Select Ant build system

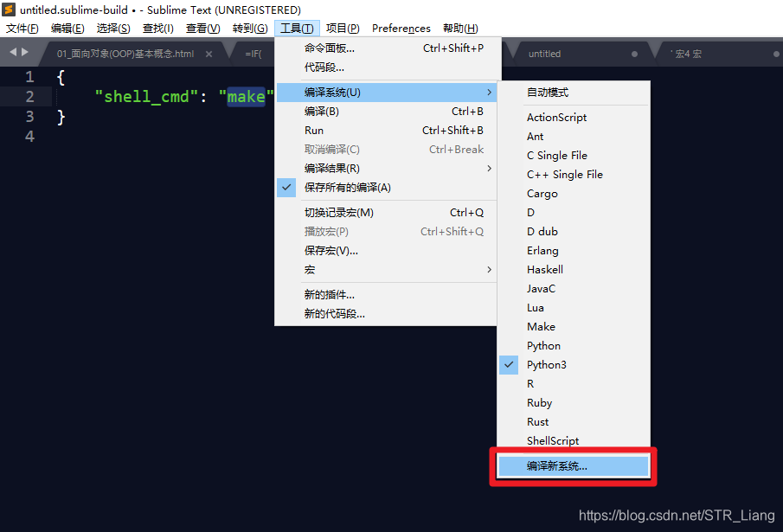tap(574, 137)
